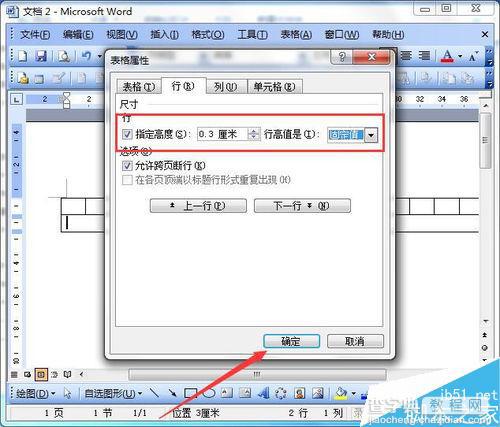
Task: Click the Select Browse Object round button
Action: pos(485,348)
